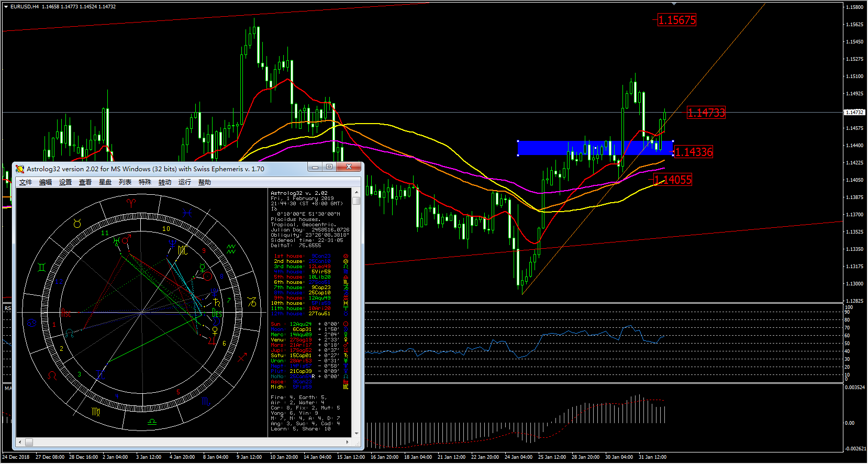Open the 星盘 menu in Astrolog32
868x464 pixels.
[x=105, y=182]
